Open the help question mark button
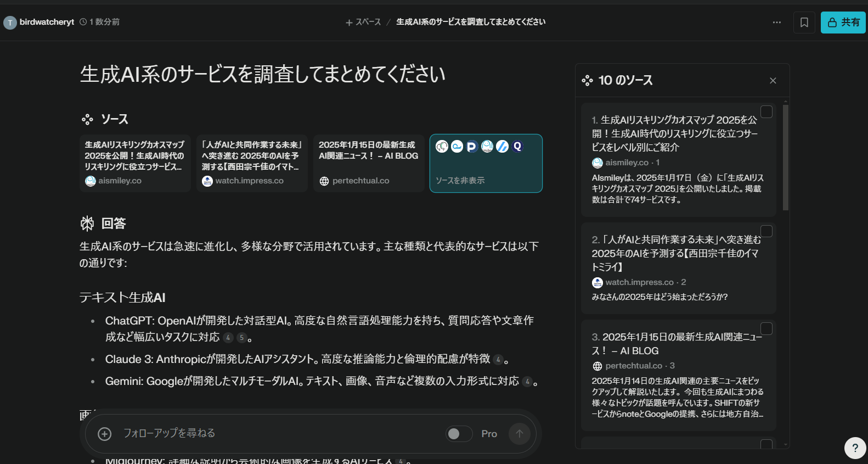This screenshot has height=464, width=868. 855,448
